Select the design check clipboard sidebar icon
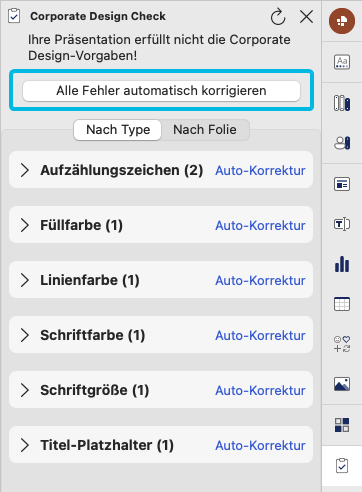This screenshot has width=362, height=492. [342, 466]
